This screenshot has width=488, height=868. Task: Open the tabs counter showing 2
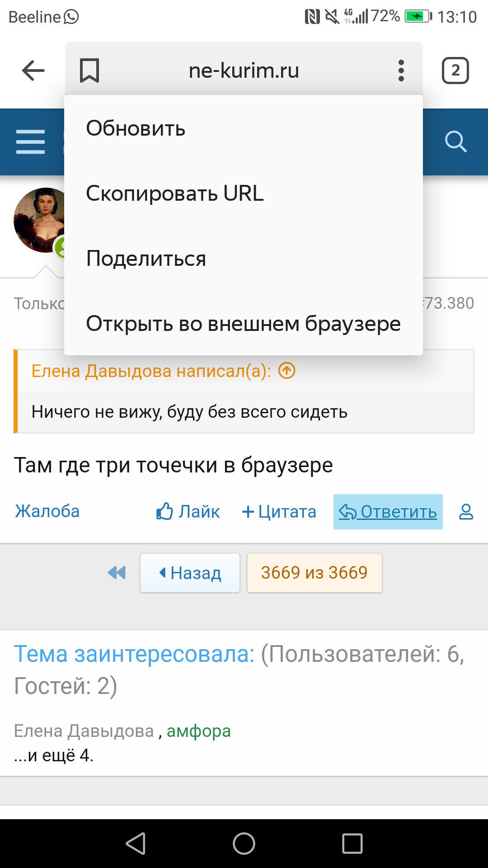tap(455, 71)
